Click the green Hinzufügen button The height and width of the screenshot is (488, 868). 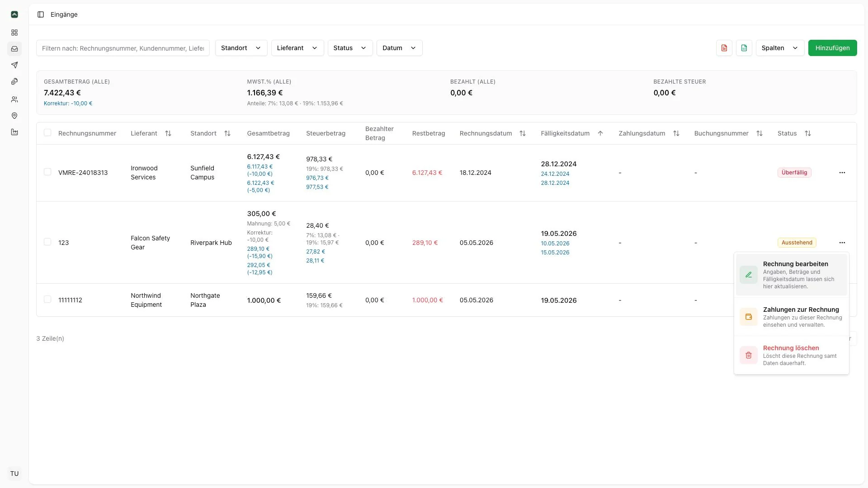pyautogui.click(x=832, y=48)
